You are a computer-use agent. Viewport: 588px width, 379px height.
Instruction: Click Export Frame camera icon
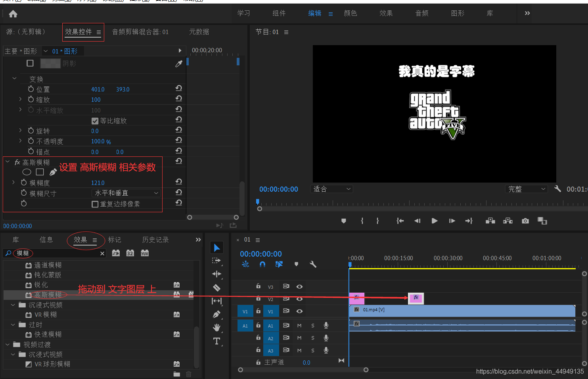[525, 221]
